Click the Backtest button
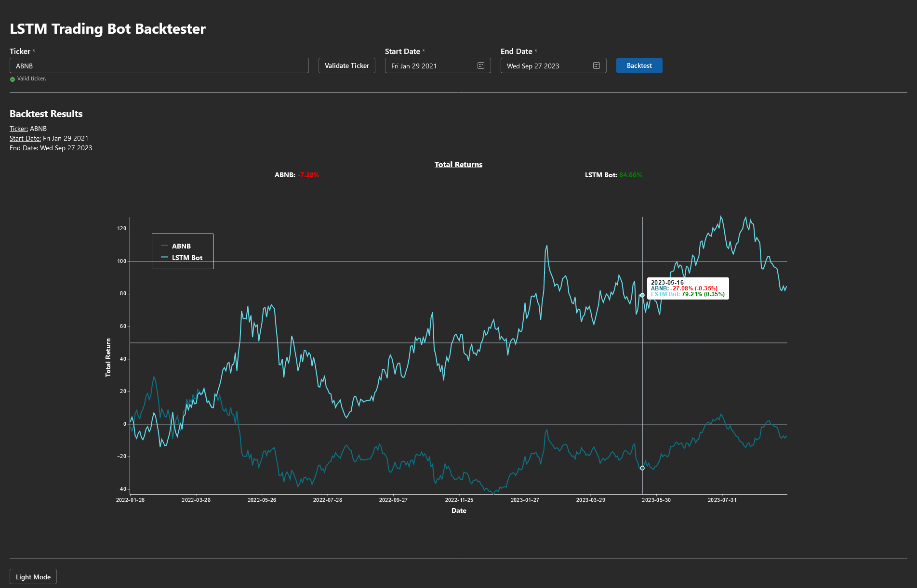 (x=639, y=65)
